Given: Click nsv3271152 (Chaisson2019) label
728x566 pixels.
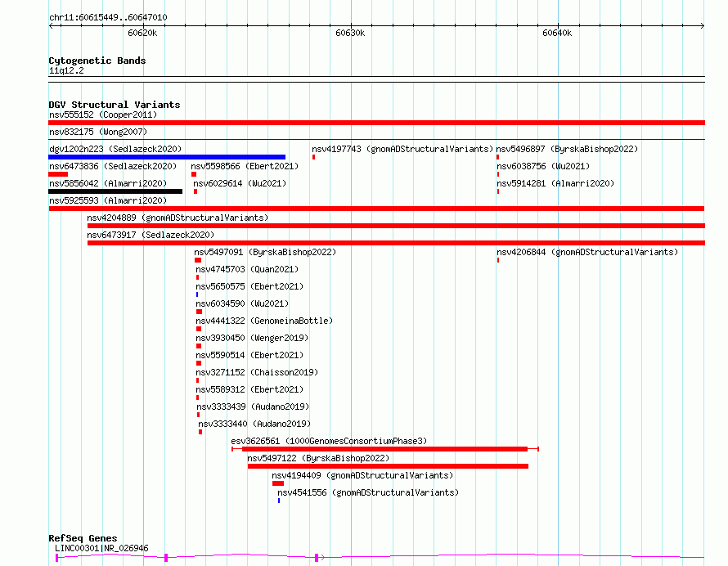Looking at the screenshot, I should coord(257,372).
